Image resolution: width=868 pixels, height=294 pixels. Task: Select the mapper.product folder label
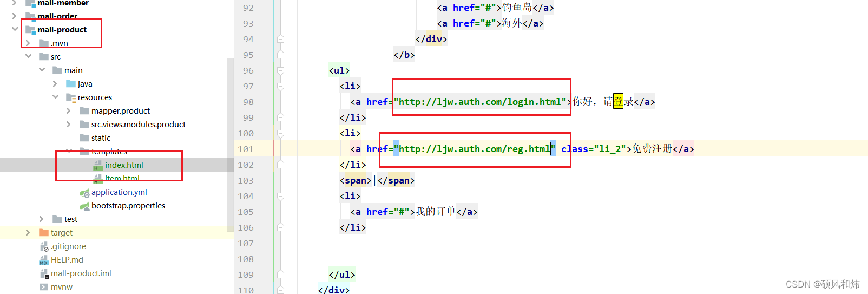tap(121, 111)
